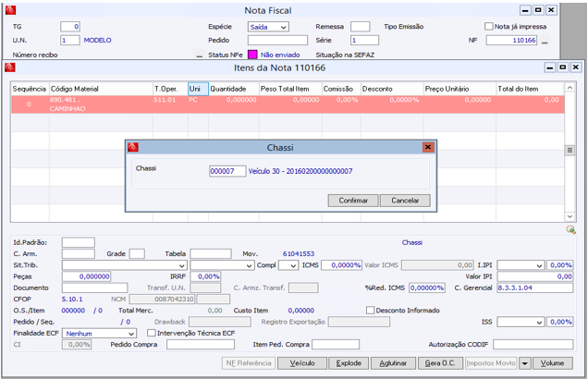This screenshot has width=588, height=379.
Task: Click the app icon in the Chassi dialog title
Action: coord(133,147)
